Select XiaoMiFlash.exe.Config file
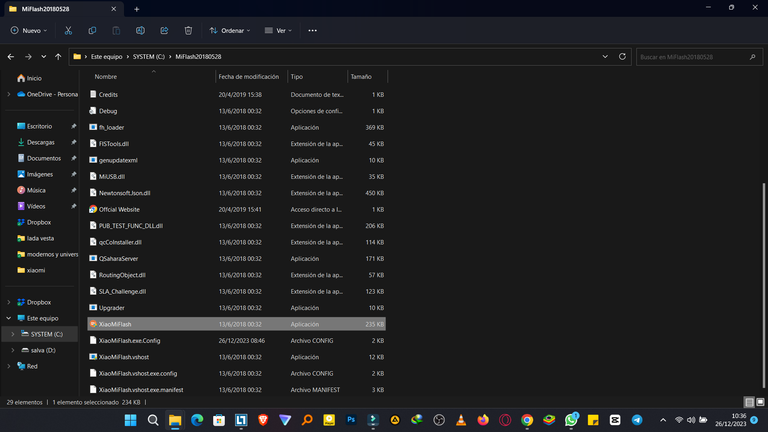768x432 pixels. coord(237,340)
